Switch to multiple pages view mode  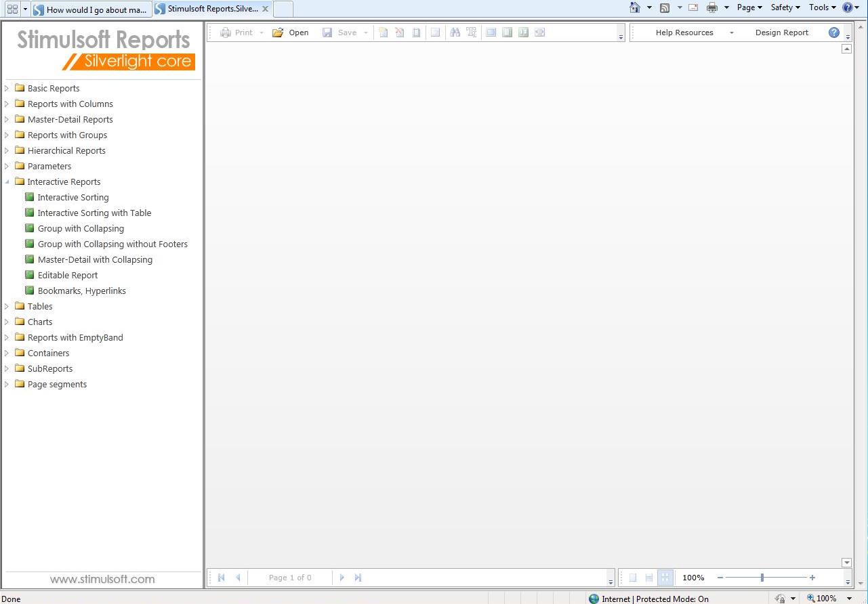665,578
